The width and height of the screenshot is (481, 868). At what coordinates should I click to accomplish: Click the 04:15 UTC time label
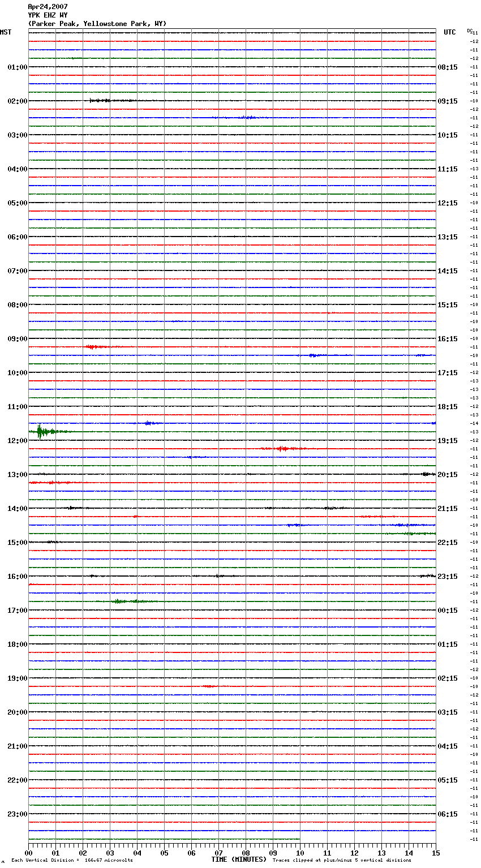click(x=448, y=746)
